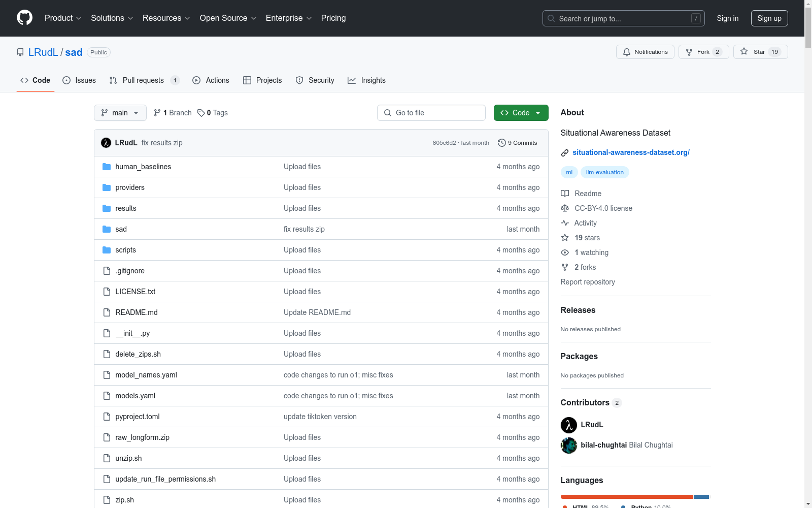The width and height of the screenshot is (812, 508).
Task: Open the README.md file
Action: [137, 312]
